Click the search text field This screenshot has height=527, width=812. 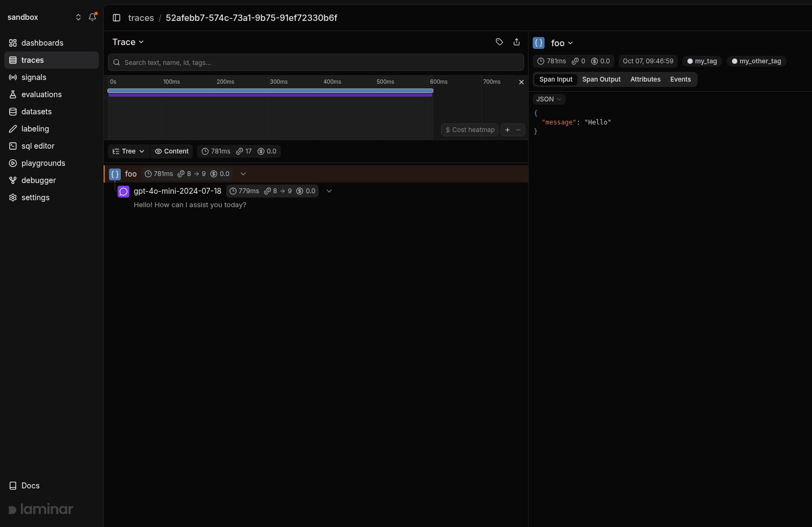(316, 62)
